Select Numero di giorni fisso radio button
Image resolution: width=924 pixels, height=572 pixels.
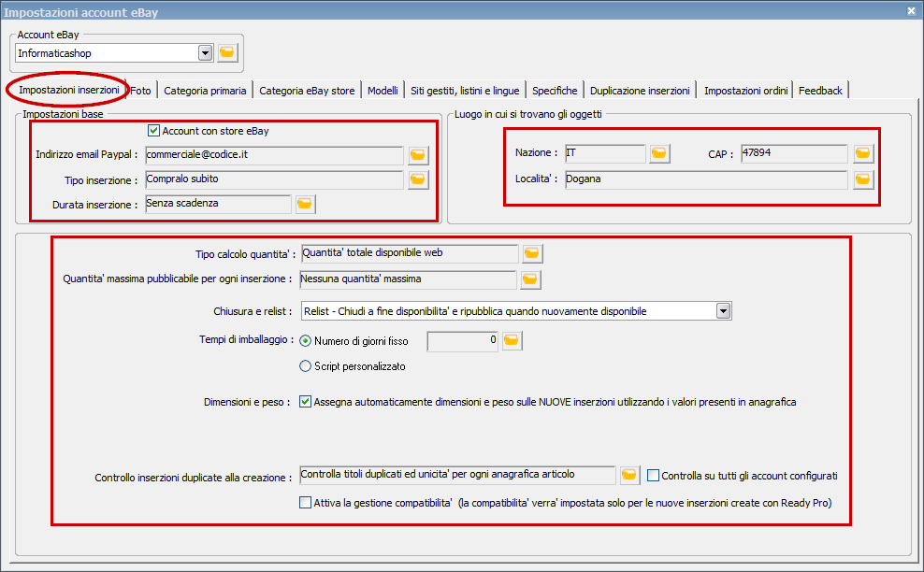[x=305, y=341]
